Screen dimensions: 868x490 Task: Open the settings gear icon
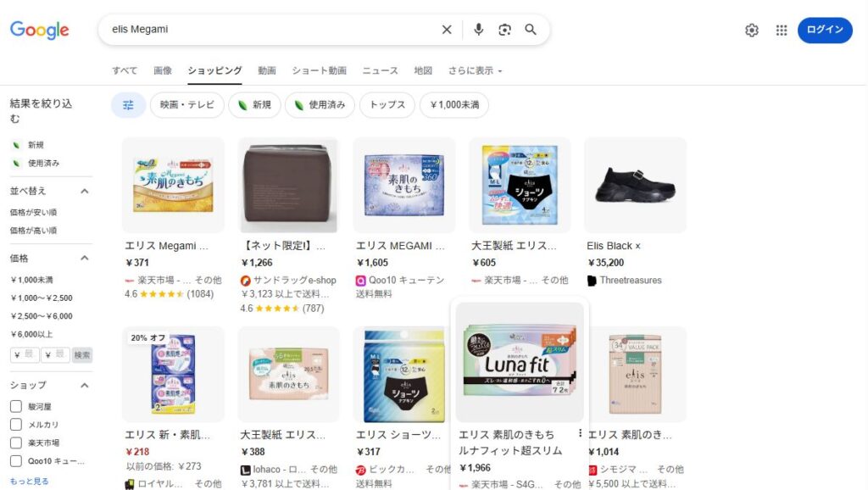(751, 30)
